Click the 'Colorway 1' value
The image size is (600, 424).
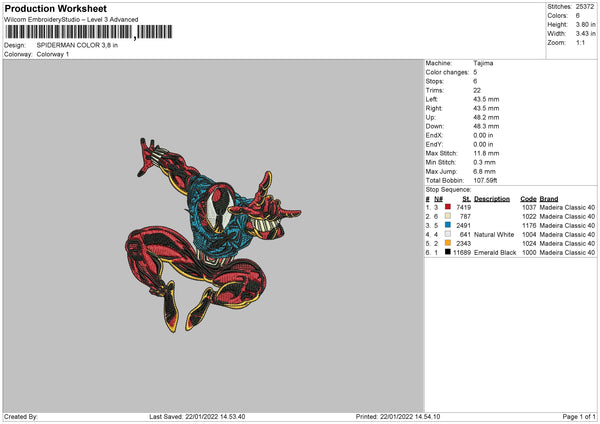[53, 54]
